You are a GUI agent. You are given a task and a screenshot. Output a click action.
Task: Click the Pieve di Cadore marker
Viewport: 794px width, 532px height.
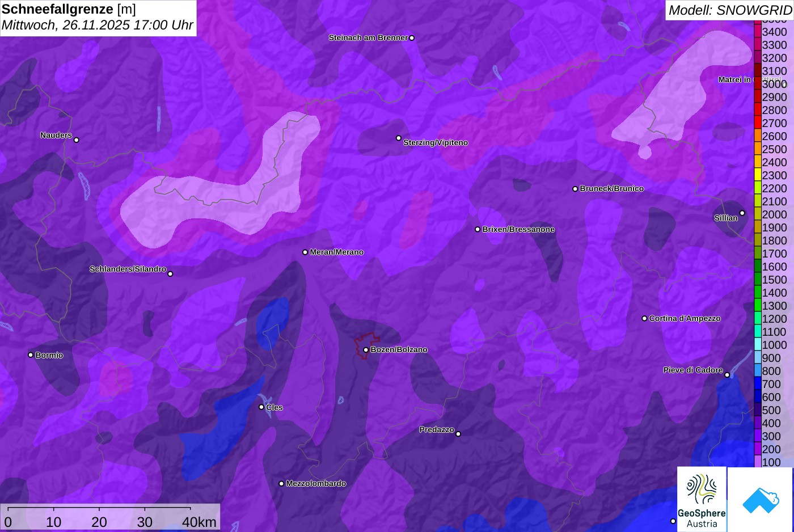(727, 374)
